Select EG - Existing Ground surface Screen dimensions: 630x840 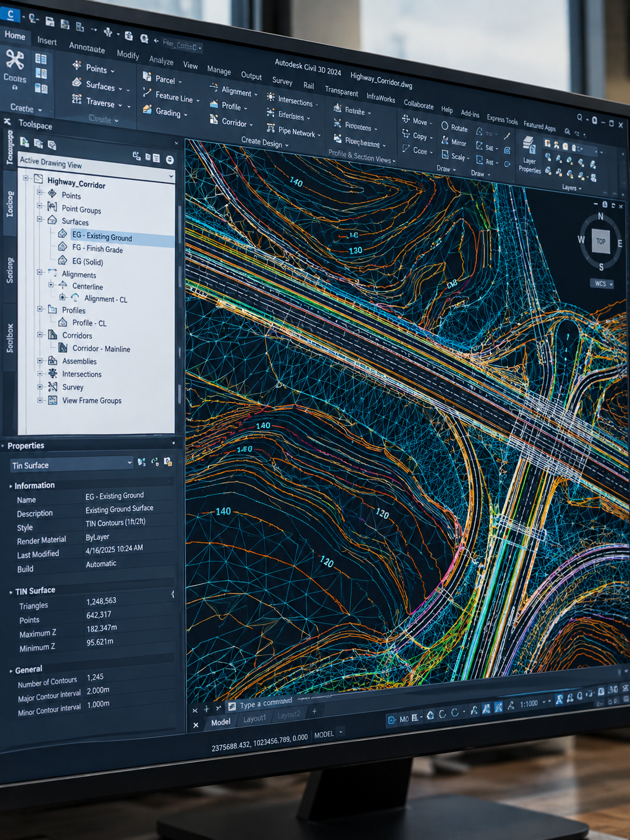point(102,236)
